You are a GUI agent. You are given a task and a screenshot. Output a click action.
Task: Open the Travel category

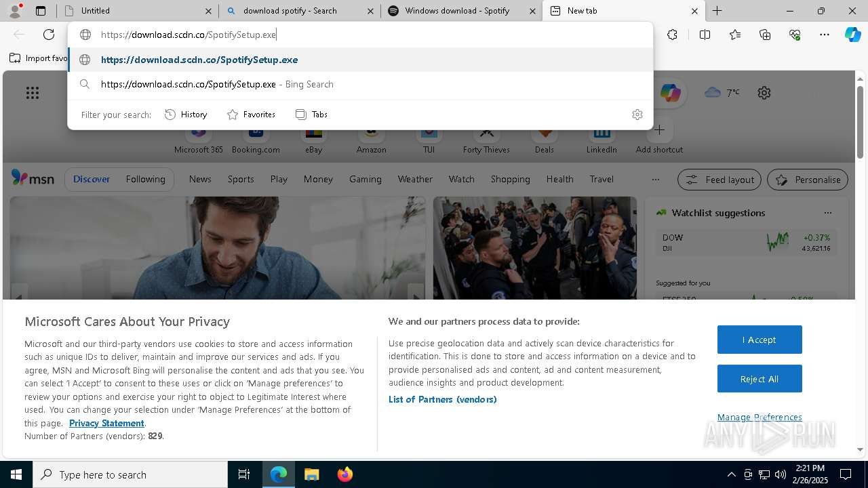click(601, 180)
